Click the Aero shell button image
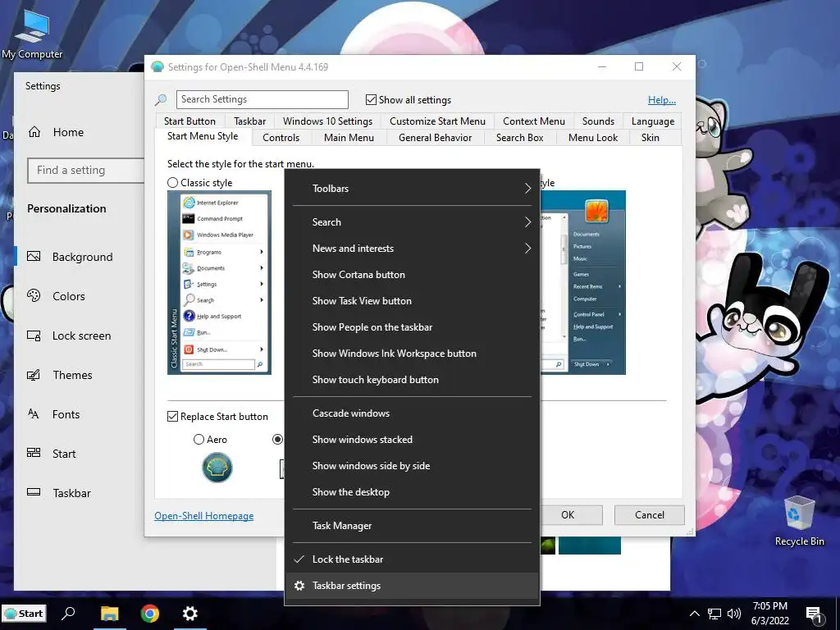Screen dimensions: 840x630 coord(217,467)
